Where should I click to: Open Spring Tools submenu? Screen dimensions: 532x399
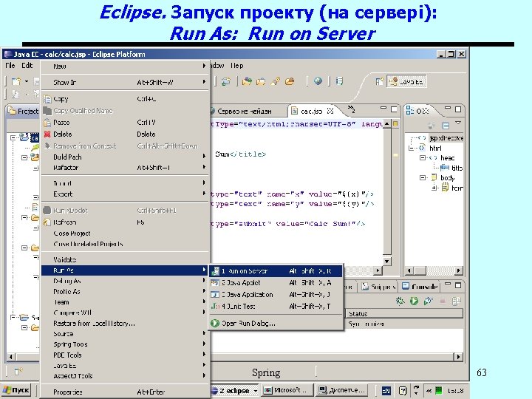pos(125,344)
